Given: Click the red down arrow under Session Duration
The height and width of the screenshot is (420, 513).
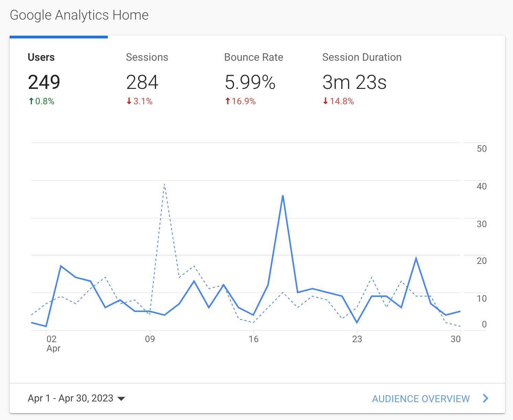Looking at the screenshot, I should point(326,101).
